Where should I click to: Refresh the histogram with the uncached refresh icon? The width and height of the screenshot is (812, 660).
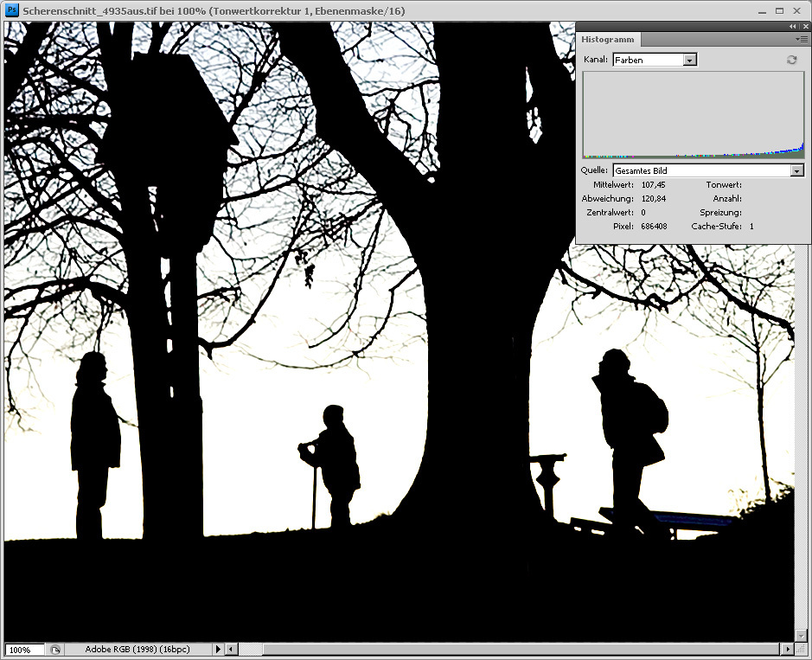click(x=790, y=60)
